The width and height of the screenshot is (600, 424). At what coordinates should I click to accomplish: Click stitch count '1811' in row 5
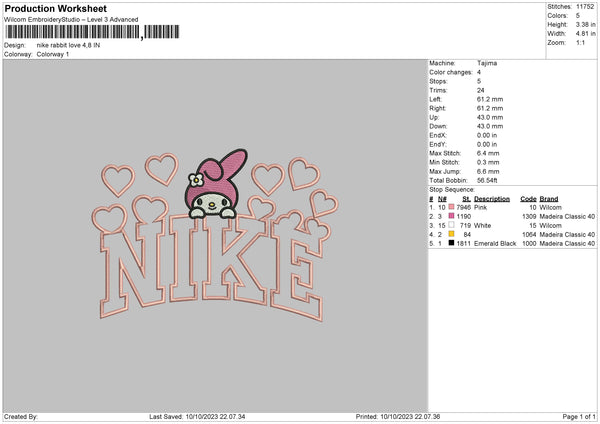click(x=463, y=243)
